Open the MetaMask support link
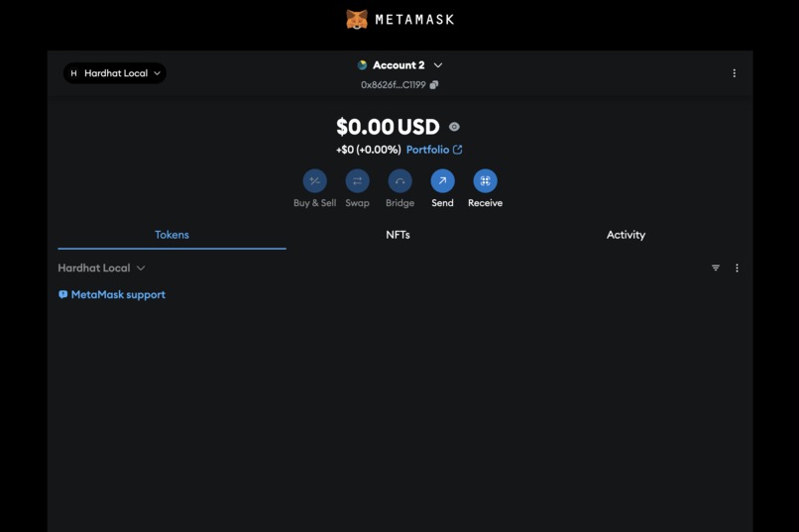799x532 pixels. 112,295
